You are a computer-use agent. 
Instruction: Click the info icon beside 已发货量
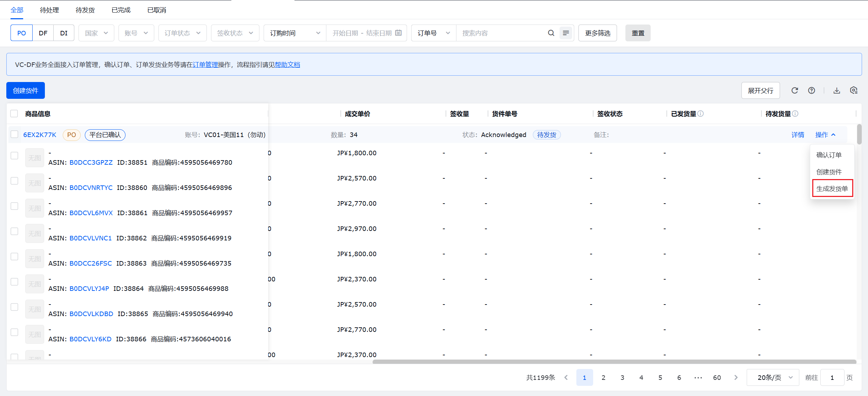(x=700, y=114)
